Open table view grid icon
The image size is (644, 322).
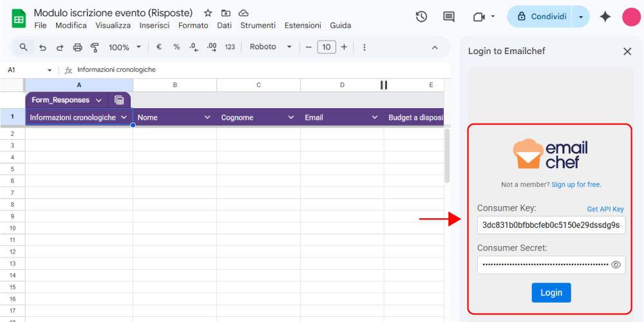119,100
